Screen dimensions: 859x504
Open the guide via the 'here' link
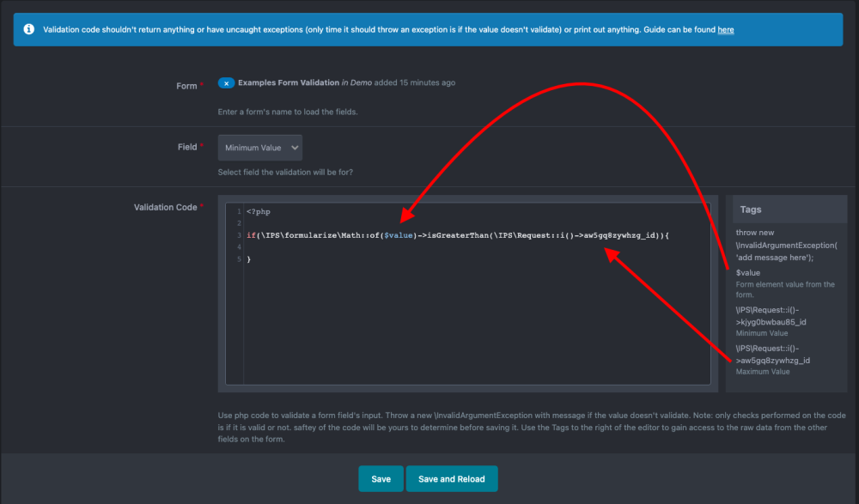[726, 30]
